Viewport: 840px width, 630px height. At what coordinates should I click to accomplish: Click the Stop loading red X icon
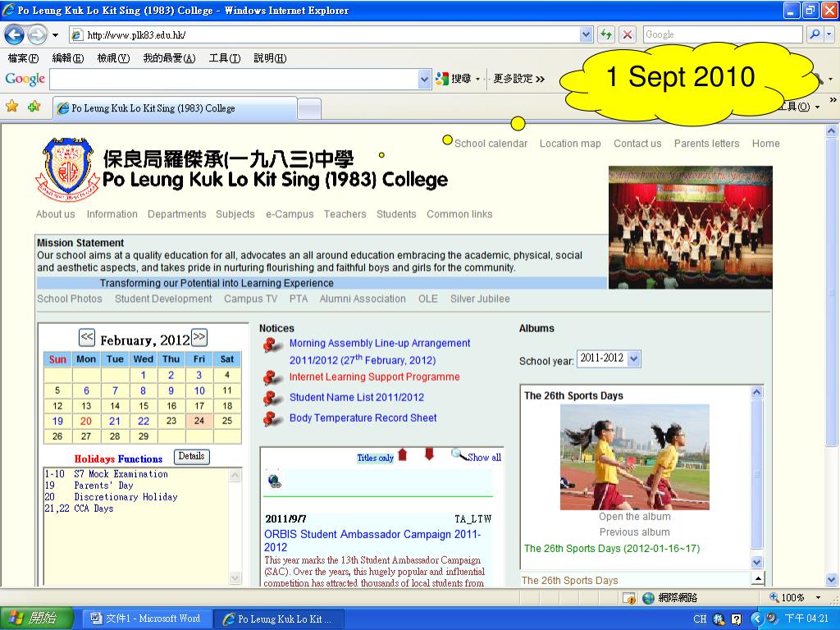pos(627,34)
